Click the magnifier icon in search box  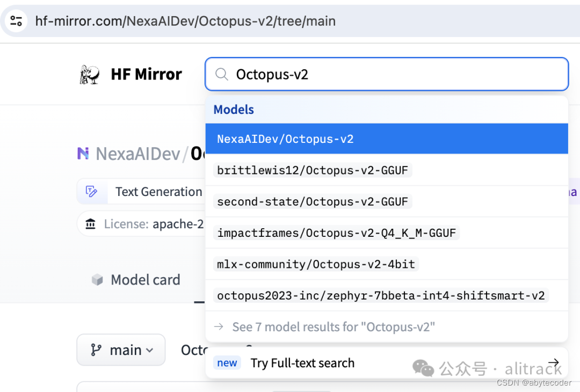(222, 74)
